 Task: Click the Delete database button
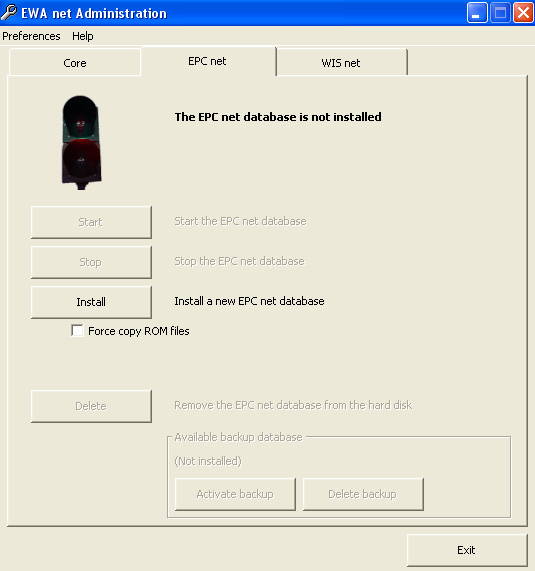point(91,406)
